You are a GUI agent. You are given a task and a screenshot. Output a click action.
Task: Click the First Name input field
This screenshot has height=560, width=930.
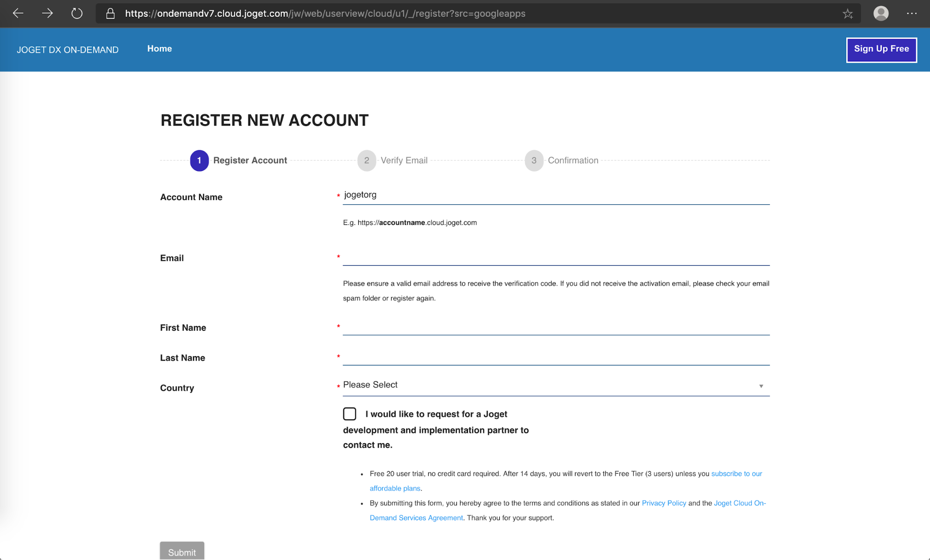556,327
